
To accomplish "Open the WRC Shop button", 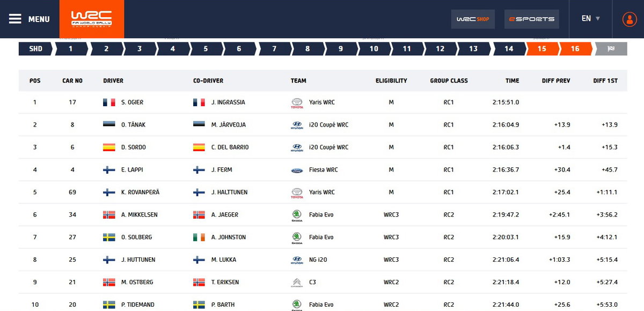I will click(x=473, y=19).
